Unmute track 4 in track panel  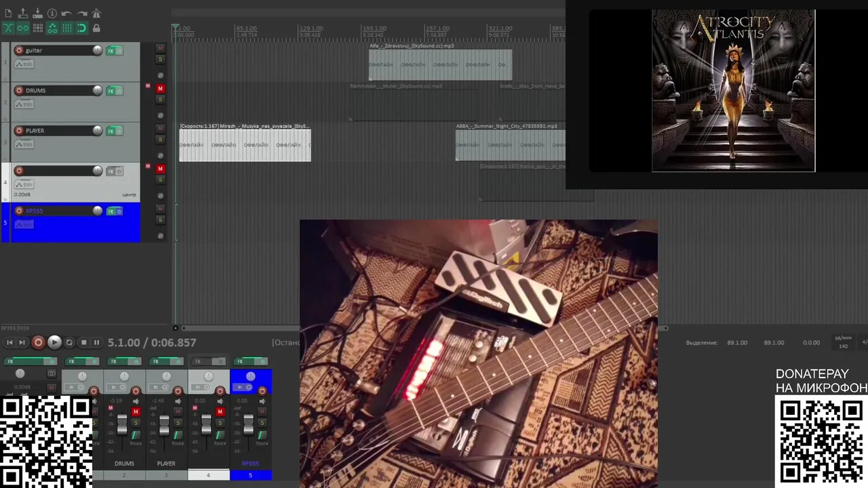161,168
